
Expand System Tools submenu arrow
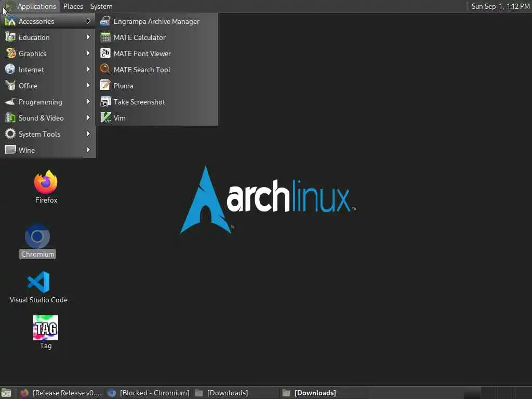tap(88, 134)
